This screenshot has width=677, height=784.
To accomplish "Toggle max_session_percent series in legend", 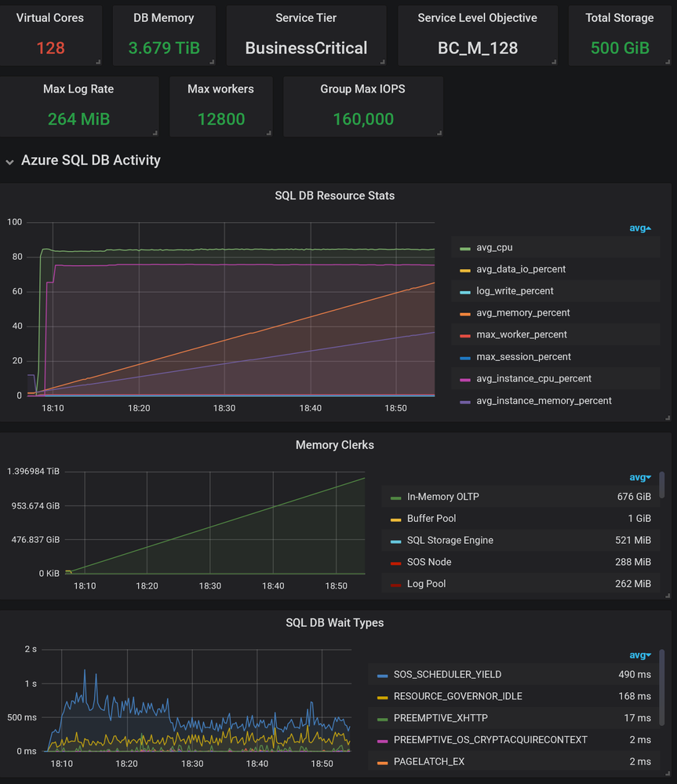I will [x=523, y=357].
